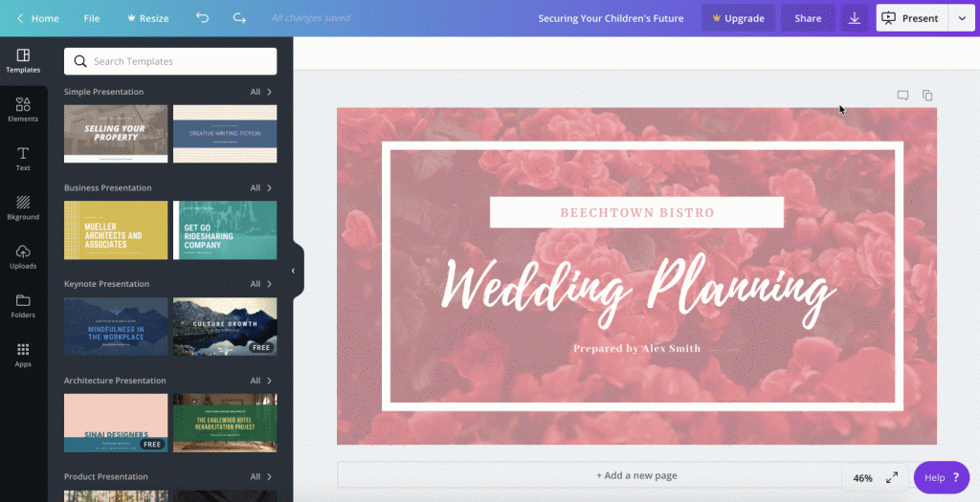Click the search magnifier icon
980x502 pixels.
(80, 61)
